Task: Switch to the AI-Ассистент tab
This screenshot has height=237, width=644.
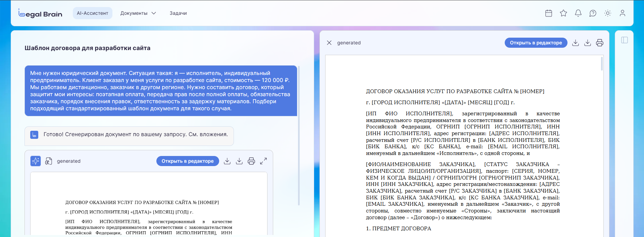Action: coord(93,13)
